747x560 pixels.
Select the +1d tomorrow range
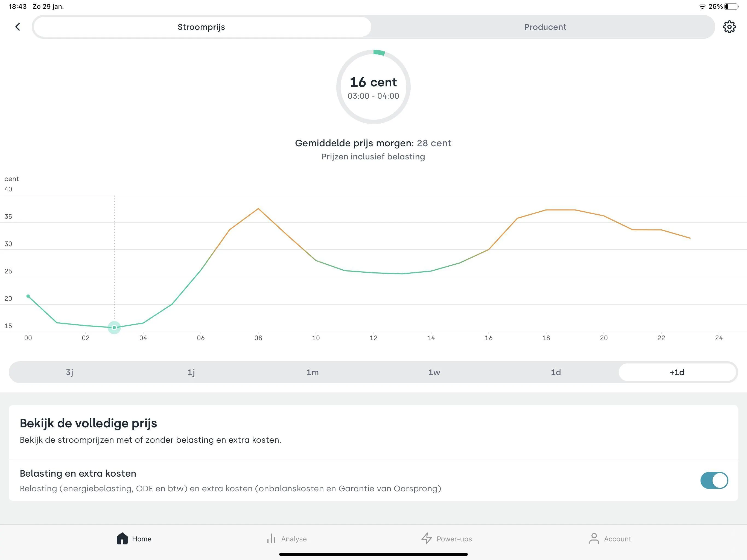coord(677,372)
